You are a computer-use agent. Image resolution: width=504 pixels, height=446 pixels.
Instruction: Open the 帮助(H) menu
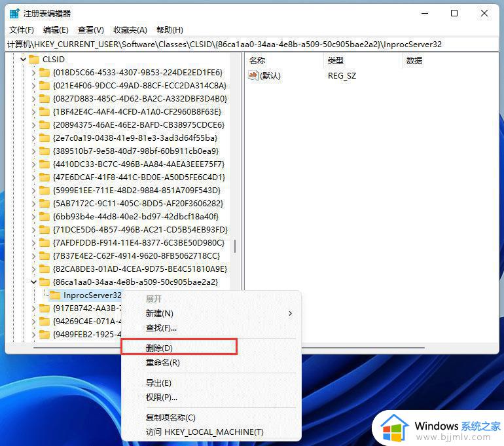point(170,30)
